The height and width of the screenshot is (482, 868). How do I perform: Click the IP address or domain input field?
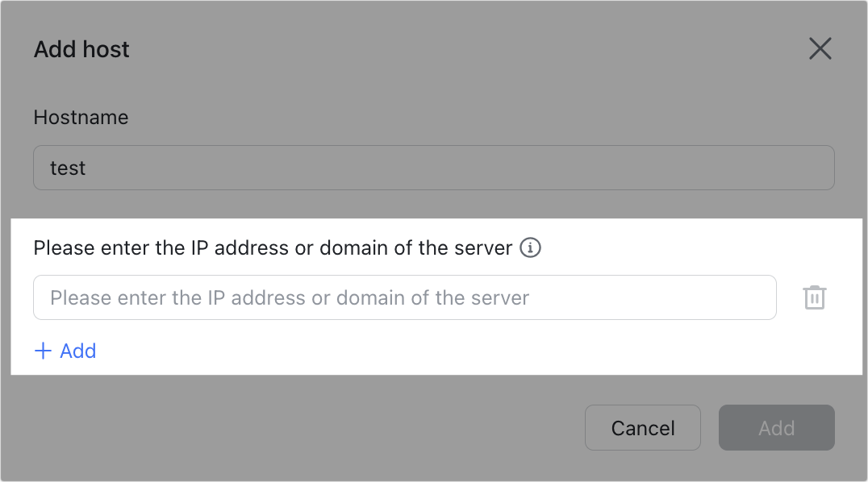click(x=404, y=297)
